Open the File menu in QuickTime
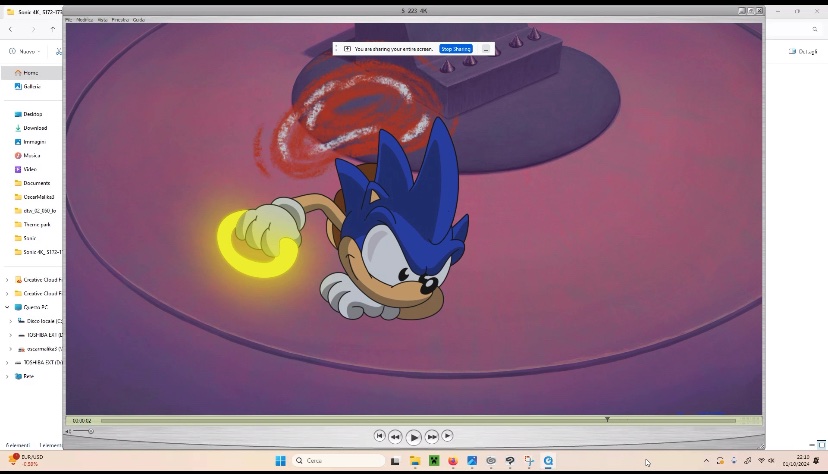 point(69,20)
